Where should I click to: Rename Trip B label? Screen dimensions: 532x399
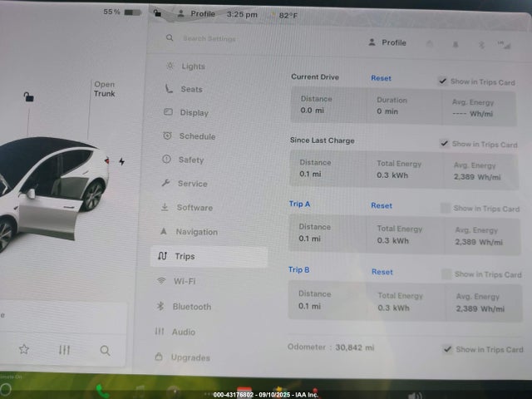(x=298, y=269)
